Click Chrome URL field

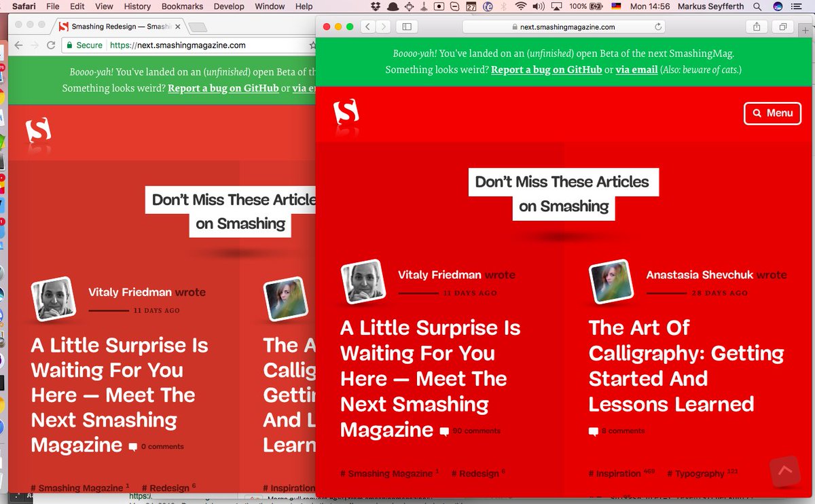[189, 46]
